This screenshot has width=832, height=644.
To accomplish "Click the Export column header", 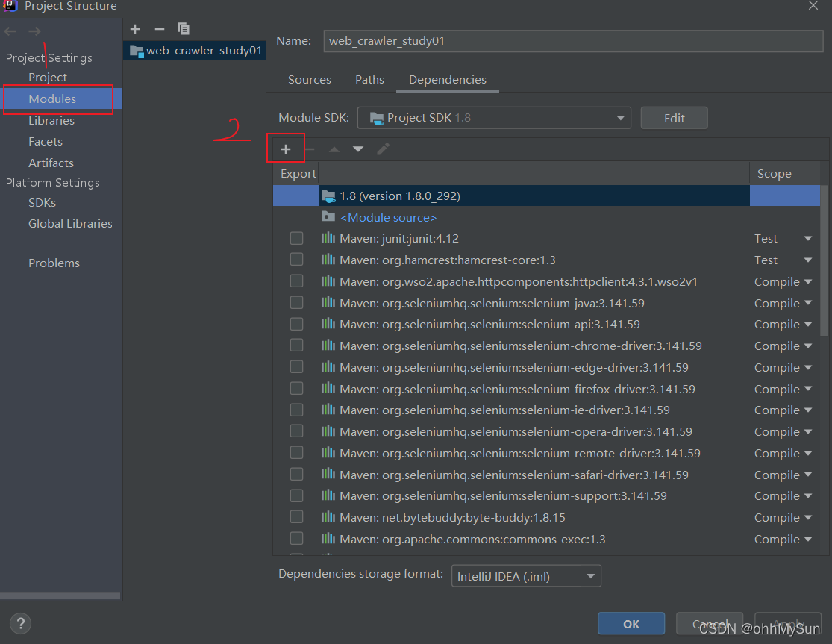I will pos(296,173).
